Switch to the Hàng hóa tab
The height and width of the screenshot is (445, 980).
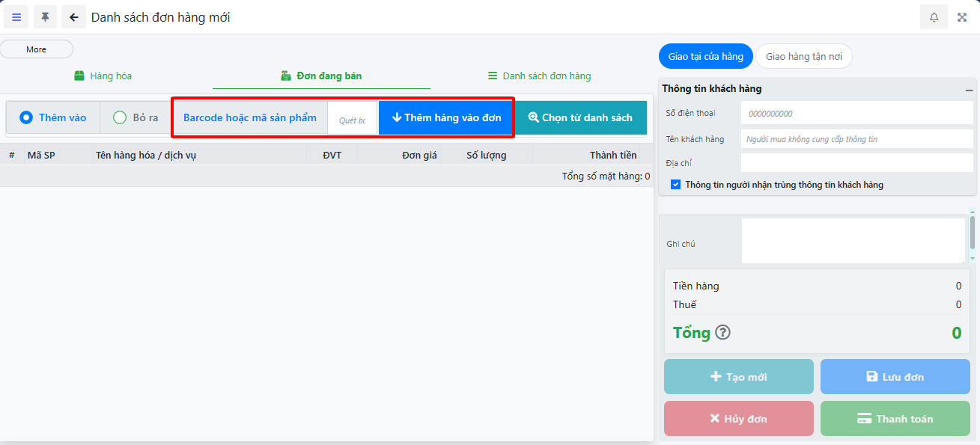pyautogui.click(x=103, y=76)
